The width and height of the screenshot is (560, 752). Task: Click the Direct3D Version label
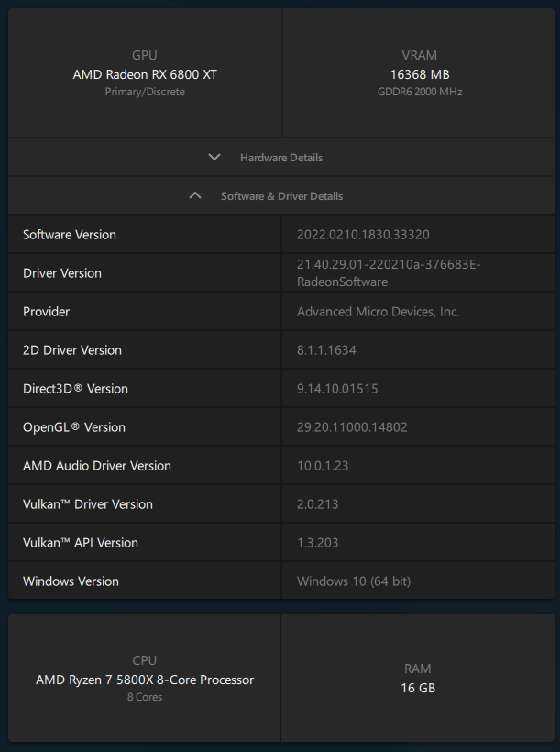(x=75, y=389)
